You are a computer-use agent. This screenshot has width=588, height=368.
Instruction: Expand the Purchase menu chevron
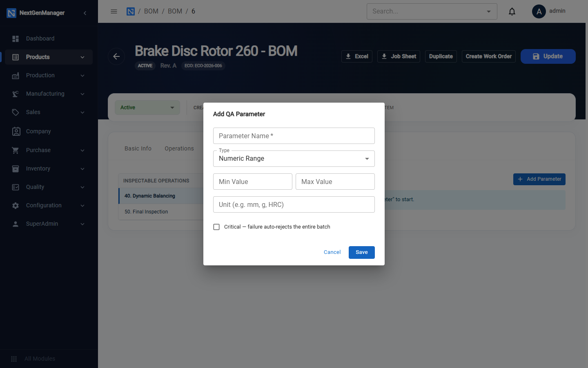tap(82, 150)
